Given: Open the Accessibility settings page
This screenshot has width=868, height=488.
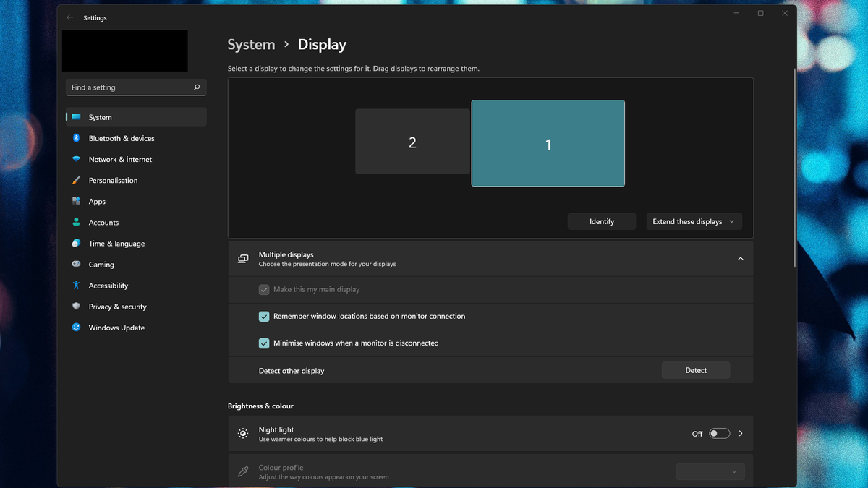Looking at the screenshot, I should point(109,286).
